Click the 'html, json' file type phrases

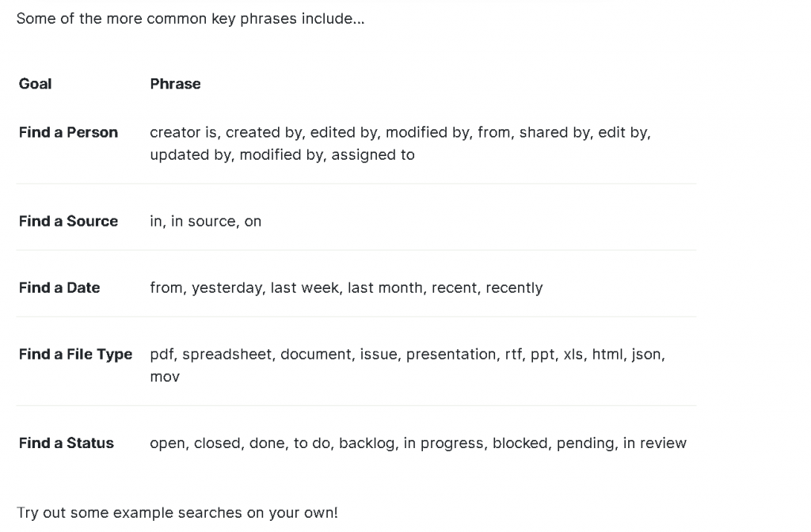tap(627, 354)
